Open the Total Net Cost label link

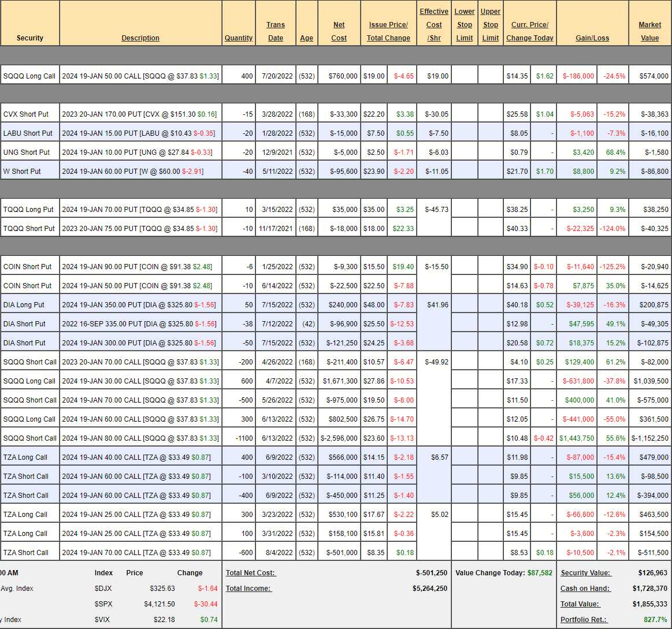(x=251, y=573)
